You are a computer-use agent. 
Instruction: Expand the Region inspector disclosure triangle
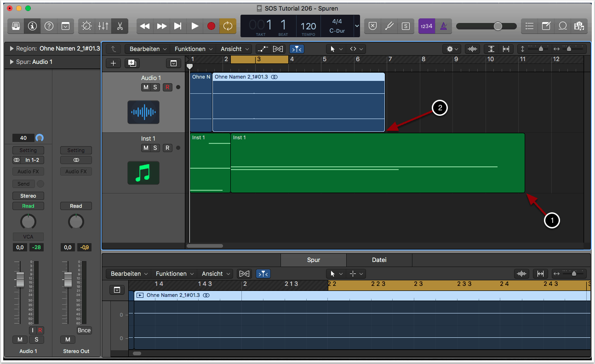pyautogui.click(x=11, y=48)
